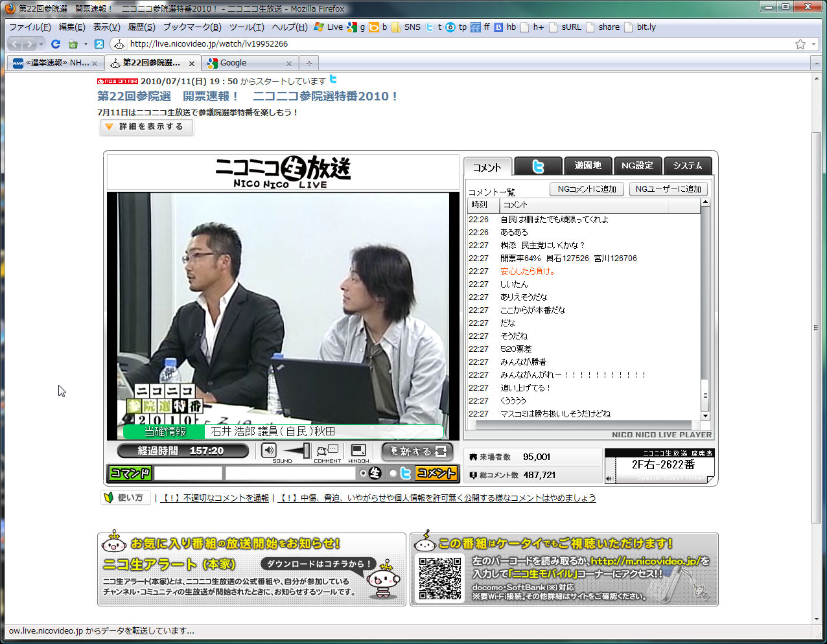This screenshot has height=644, width=827.
Task: Click the NGユーザーに追加 button
Action: [668, 189]
